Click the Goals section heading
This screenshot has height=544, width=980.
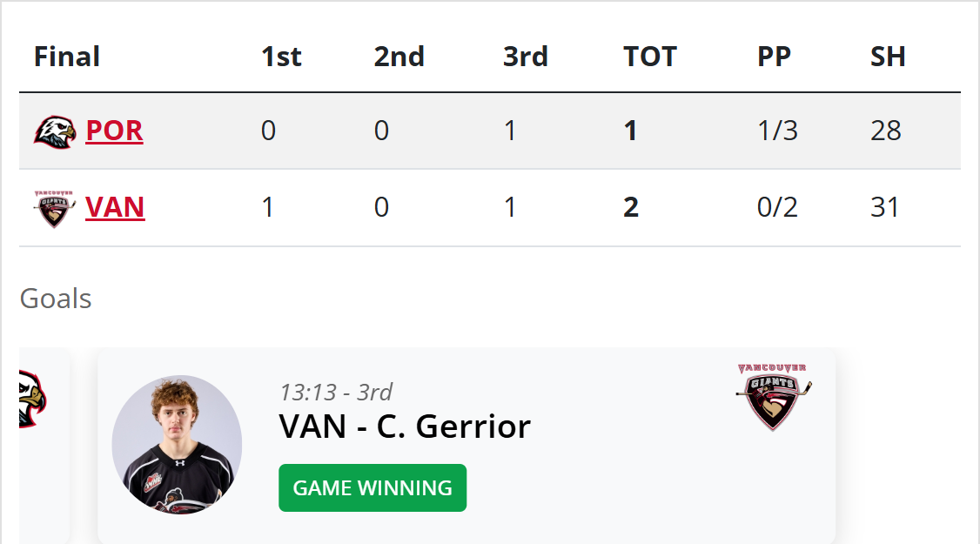(x=56, y=299)
